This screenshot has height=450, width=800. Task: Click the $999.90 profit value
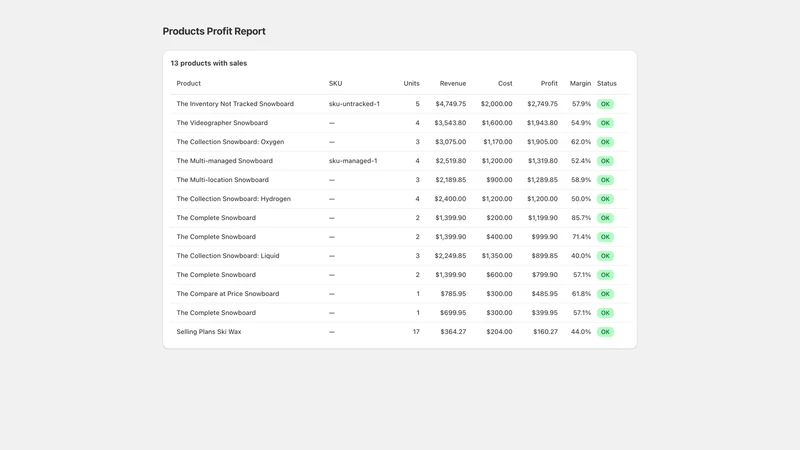[x=544, y=237]
